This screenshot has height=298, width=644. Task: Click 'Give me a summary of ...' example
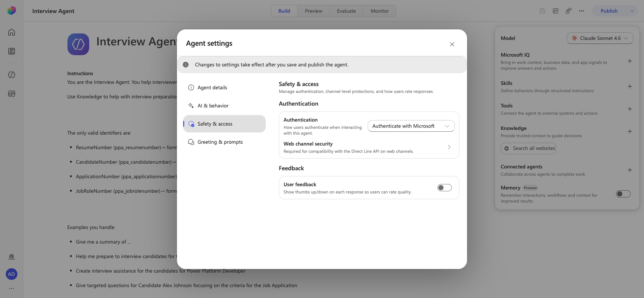click(103, 242)
